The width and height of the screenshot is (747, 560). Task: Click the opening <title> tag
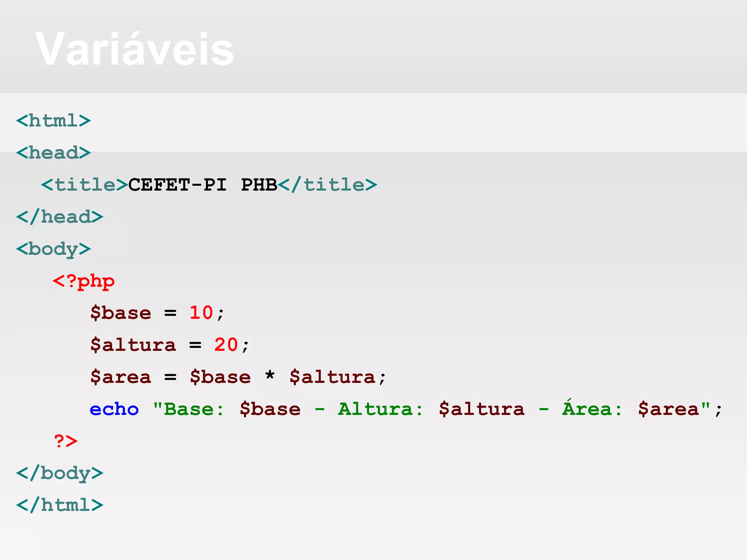click(84, 184)
